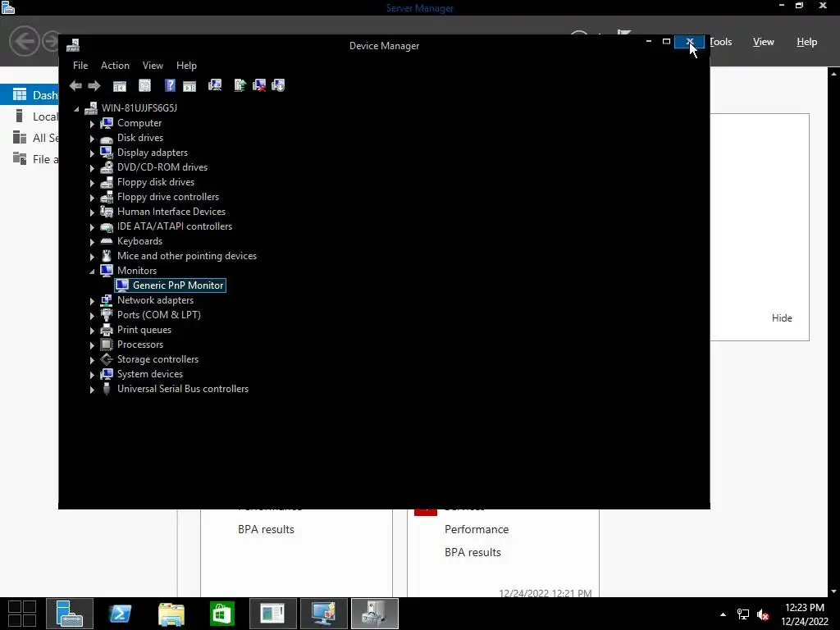
Task: Click the Computer category icon in the tree
Action: pos(107,123)
